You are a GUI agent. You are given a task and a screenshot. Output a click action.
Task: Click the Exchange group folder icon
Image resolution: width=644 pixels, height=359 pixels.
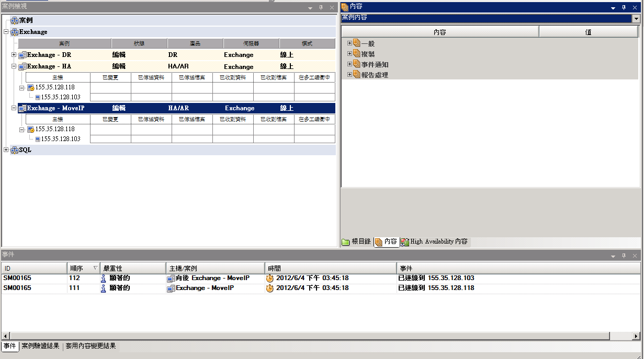(15, 32)
